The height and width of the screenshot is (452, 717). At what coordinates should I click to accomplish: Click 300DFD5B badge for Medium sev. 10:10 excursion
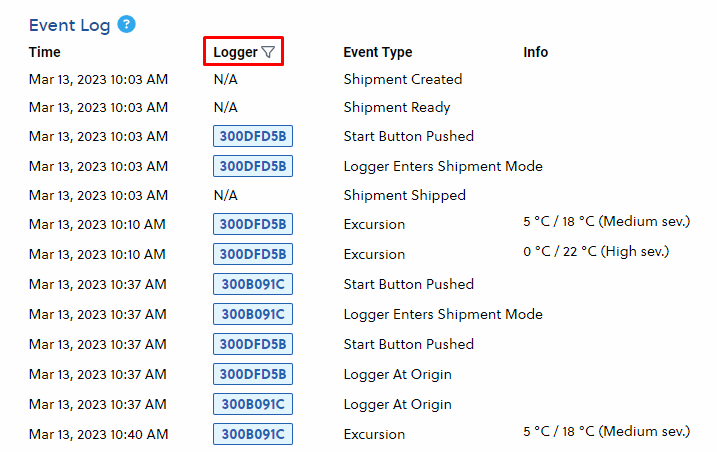point(253,224)
